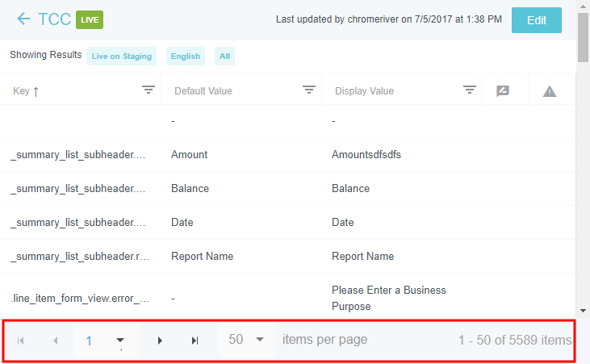This screenshot has height=364, width=590.
Task: Go to the next page
Action: tap(160, 341)
